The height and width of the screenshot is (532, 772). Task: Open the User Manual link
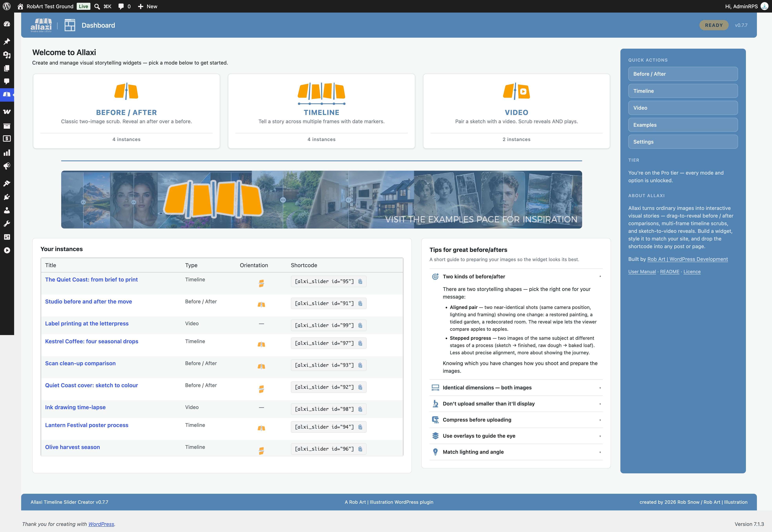tap(642, 272)
